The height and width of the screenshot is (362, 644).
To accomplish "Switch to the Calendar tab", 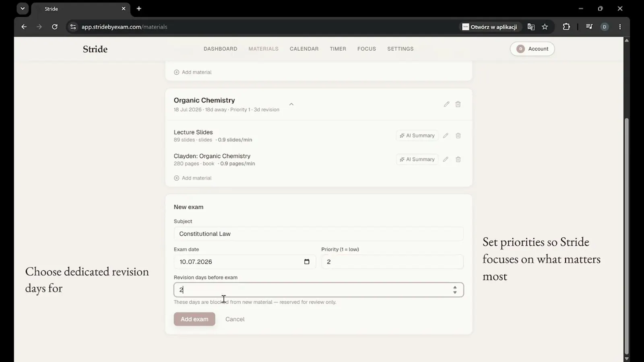I will point(304,49).
